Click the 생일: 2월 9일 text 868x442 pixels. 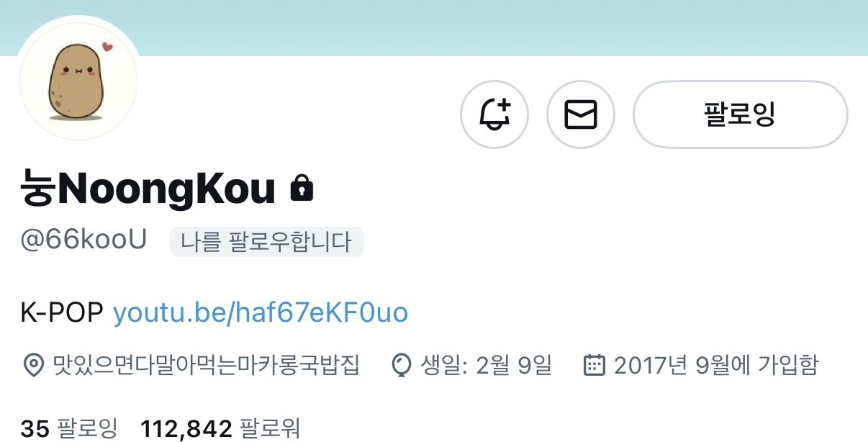pyautogui.click(x=487, y=366)
